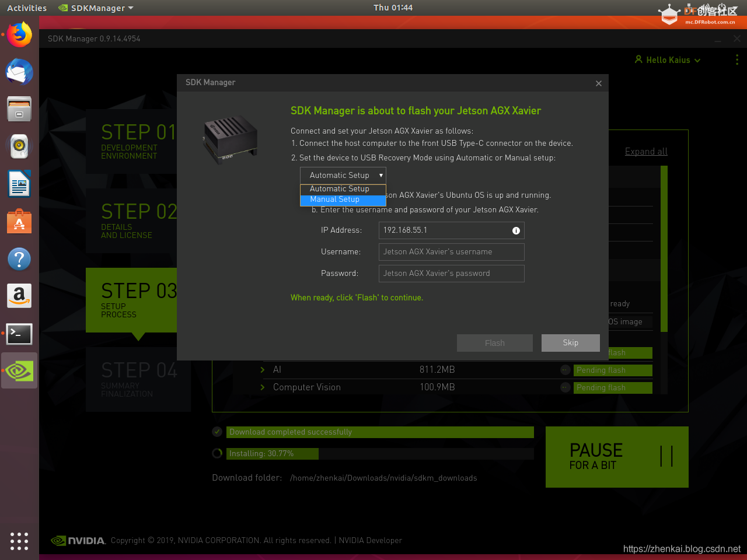
Task: Click the Flash button
Action: pyautogui.click(x=495, y=343)
